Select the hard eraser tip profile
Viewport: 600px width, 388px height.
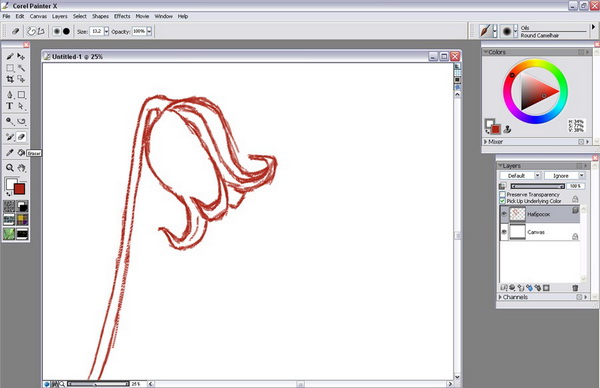pyautogui.click(x=66, y=31)
